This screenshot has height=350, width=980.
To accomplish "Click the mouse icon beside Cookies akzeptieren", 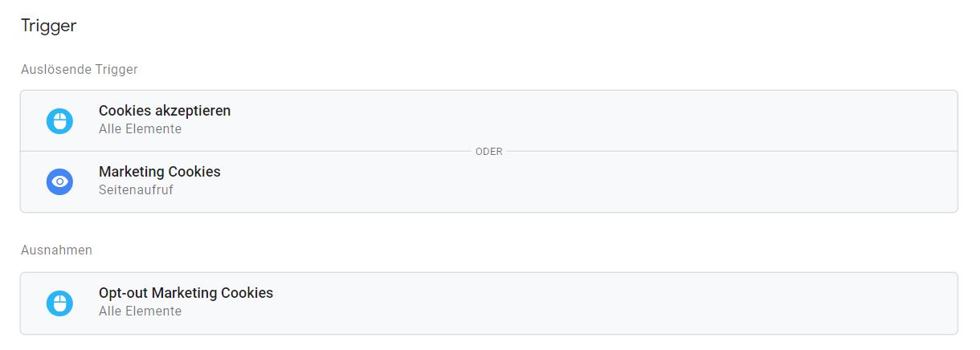I will pyautogui.click(x=59, y=120).
